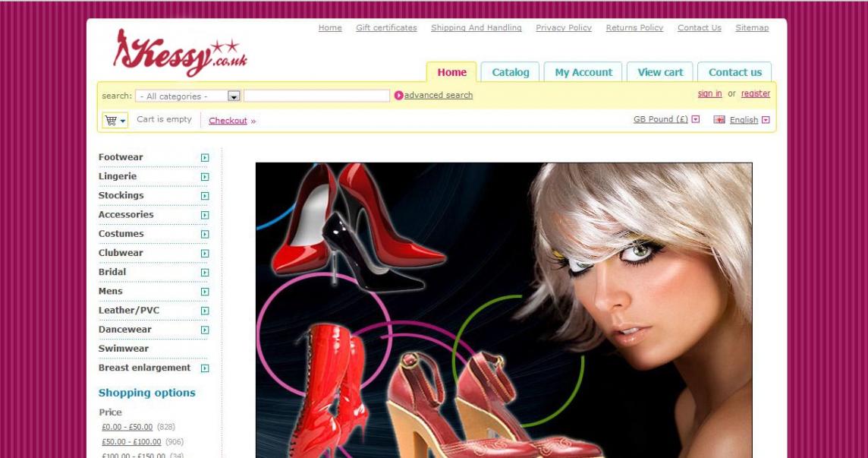Expand the Accessories category arrow
Image resolution: width=868 pixels, height=458 pixels.
point(205,215)
